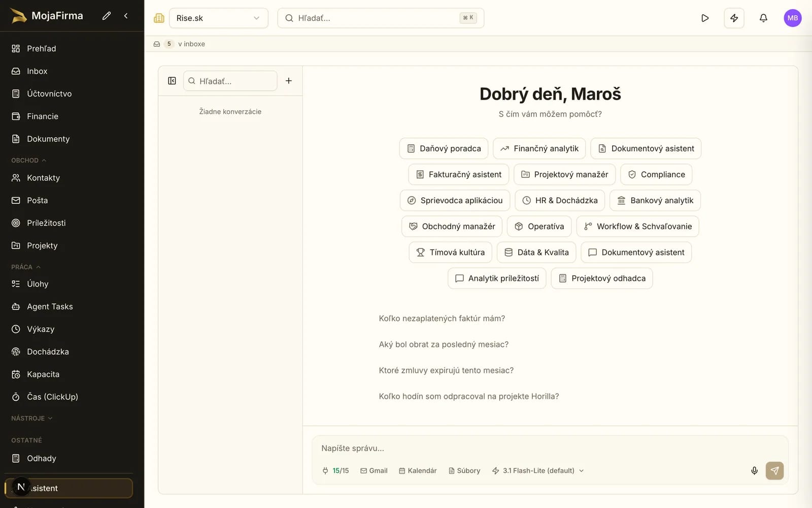Open Kontakty in the sidebar
812x508 pixels.
[x=69, y=178]
